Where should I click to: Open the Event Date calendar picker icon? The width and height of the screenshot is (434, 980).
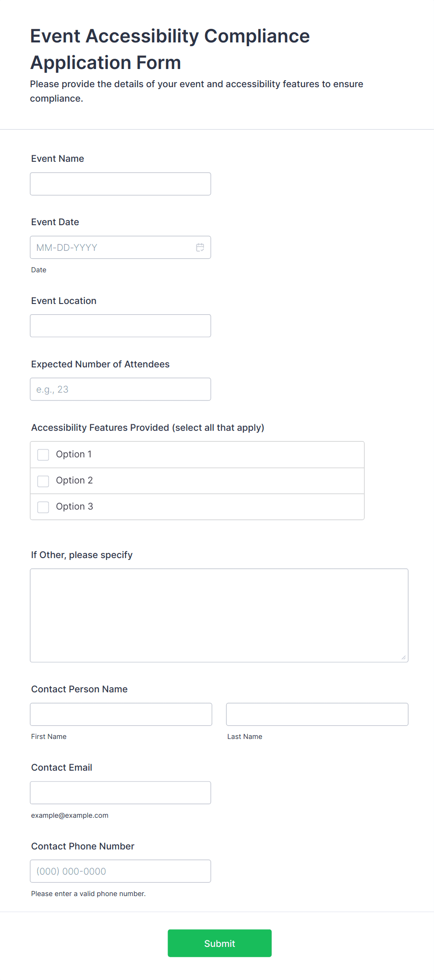pyautogui.click(x=200, y=248)
